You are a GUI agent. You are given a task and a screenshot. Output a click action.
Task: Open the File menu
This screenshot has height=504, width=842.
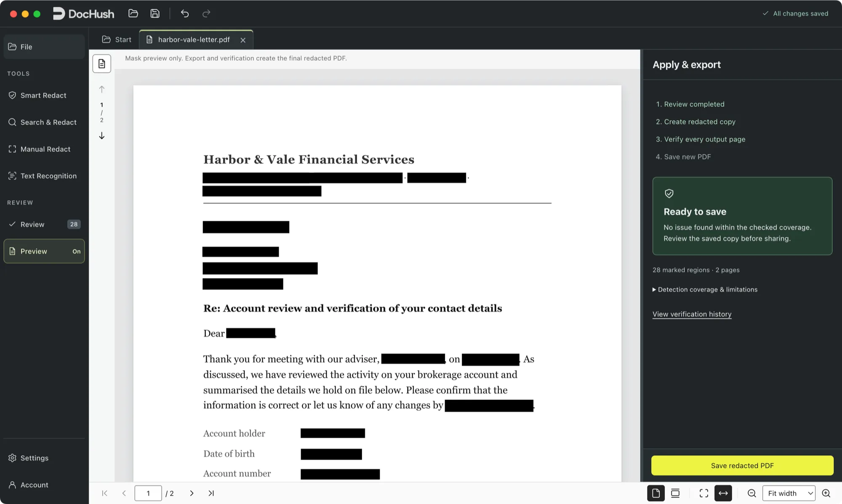tap(44, 47)
